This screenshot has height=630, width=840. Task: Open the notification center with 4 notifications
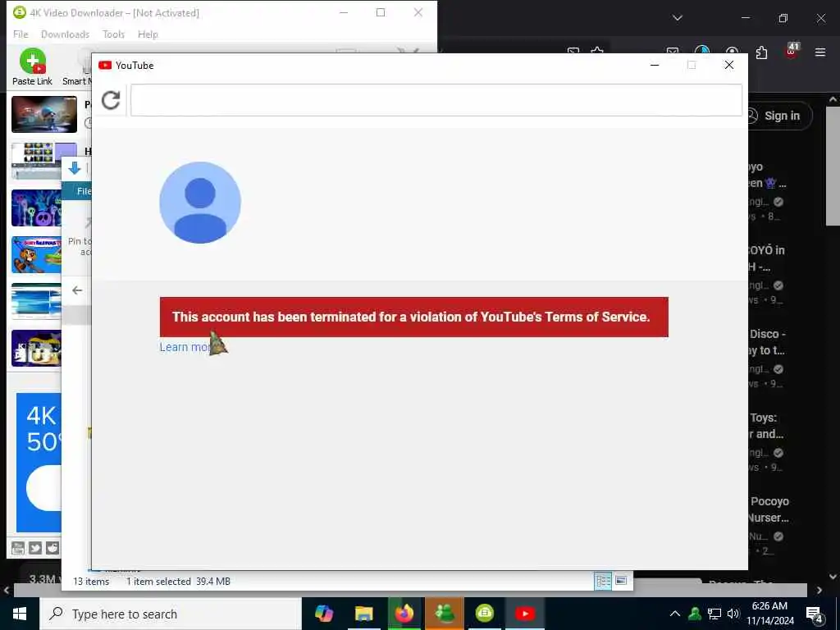tap(815, 615)
